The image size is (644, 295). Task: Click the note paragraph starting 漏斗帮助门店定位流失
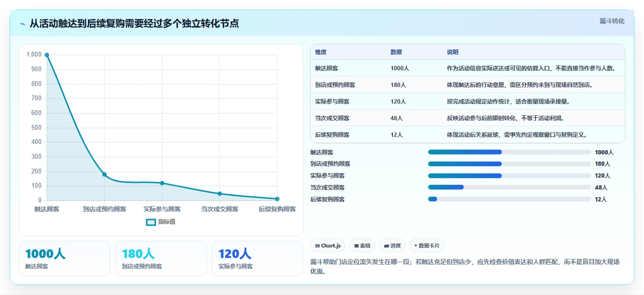point(465,267)
